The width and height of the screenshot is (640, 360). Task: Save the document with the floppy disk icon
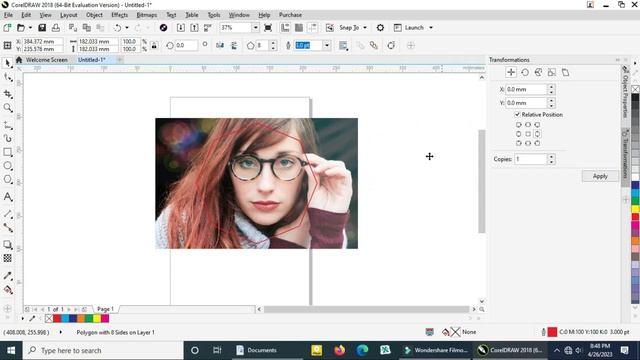(42, 28)
